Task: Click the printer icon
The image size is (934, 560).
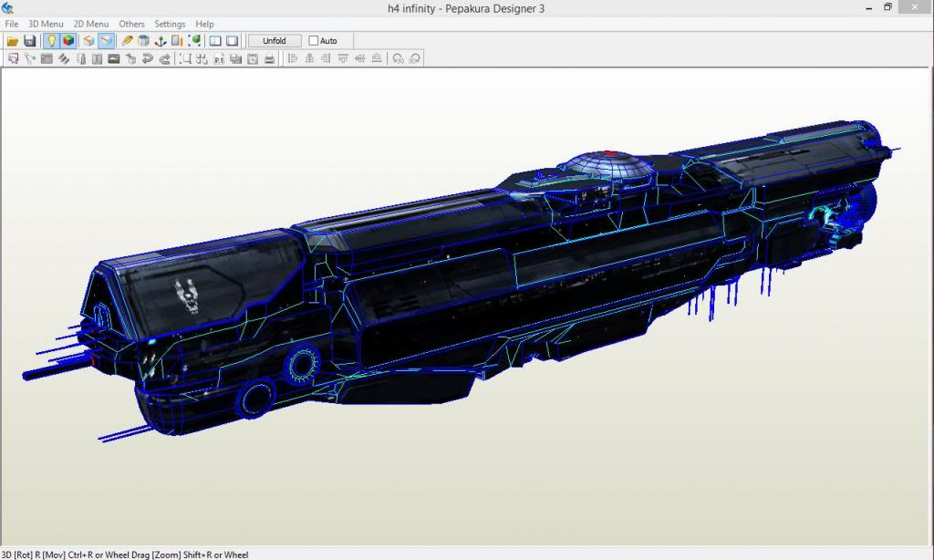Action: (x=269, y=58)
